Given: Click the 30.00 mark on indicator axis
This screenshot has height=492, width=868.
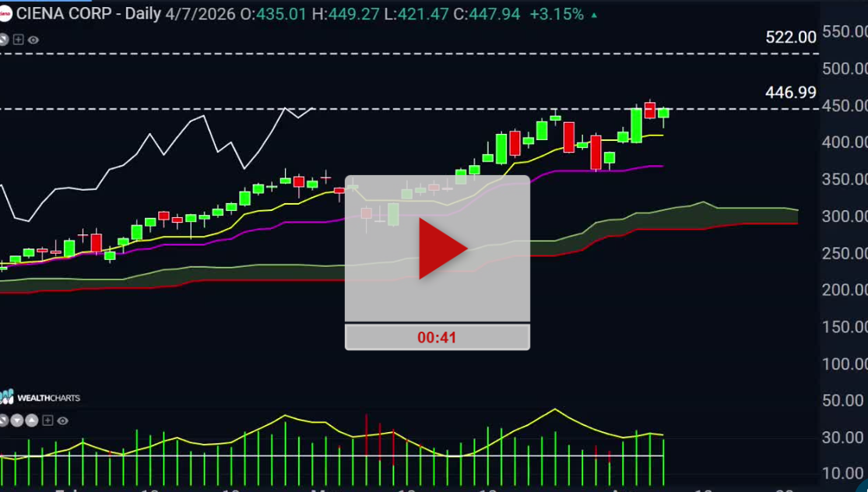Looking at the screenshot, I should 844,438.
